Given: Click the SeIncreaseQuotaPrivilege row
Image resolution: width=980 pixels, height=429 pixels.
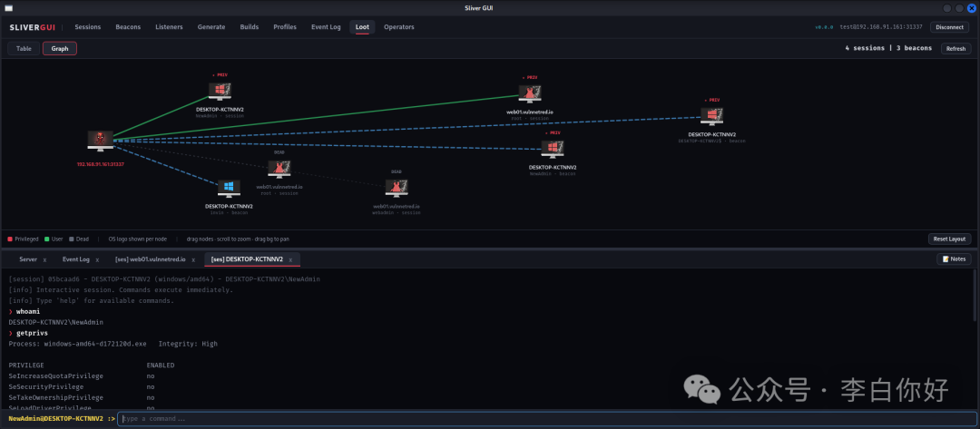Looking at the screenshot, I should coord(82,375).
